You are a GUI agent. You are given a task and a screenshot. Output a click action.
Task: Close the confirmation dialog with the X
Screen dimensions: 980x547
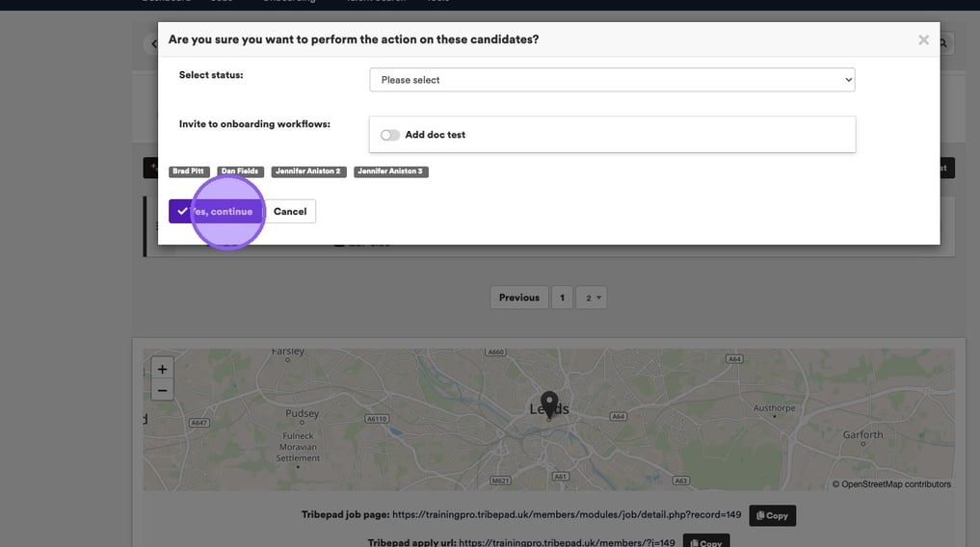(x=923, y=40)
